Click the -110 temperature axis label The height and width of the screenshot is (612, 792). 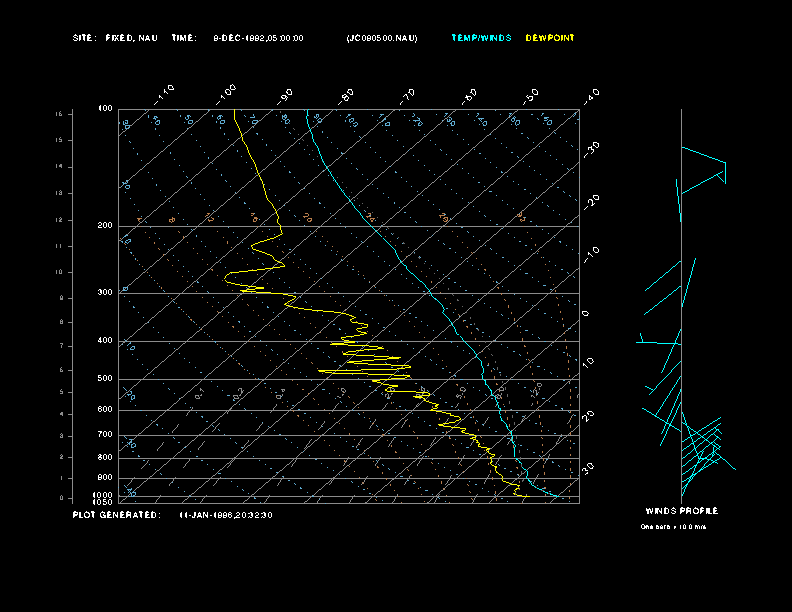pyautogui.click(x=166, y=93)
